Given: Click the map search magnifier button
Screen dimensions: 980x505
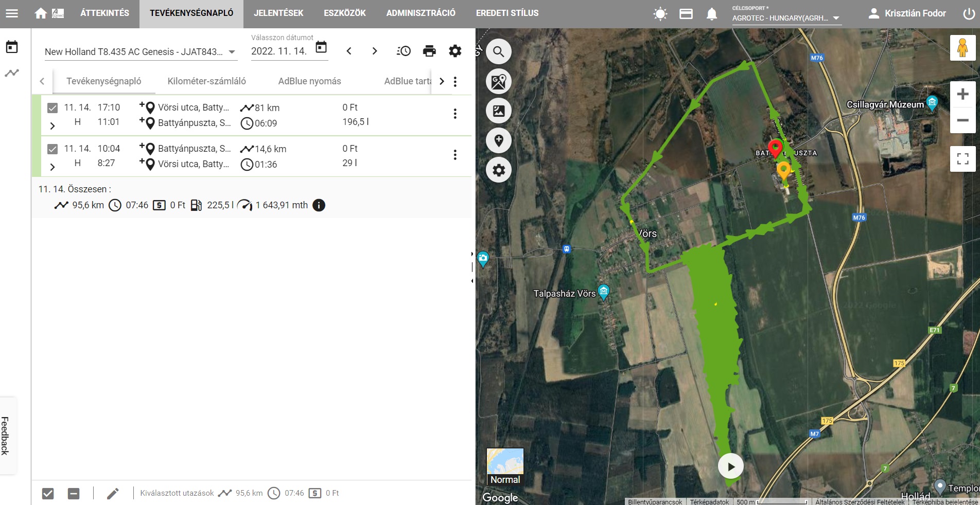Looking at the screenshot, I should 498,51.
